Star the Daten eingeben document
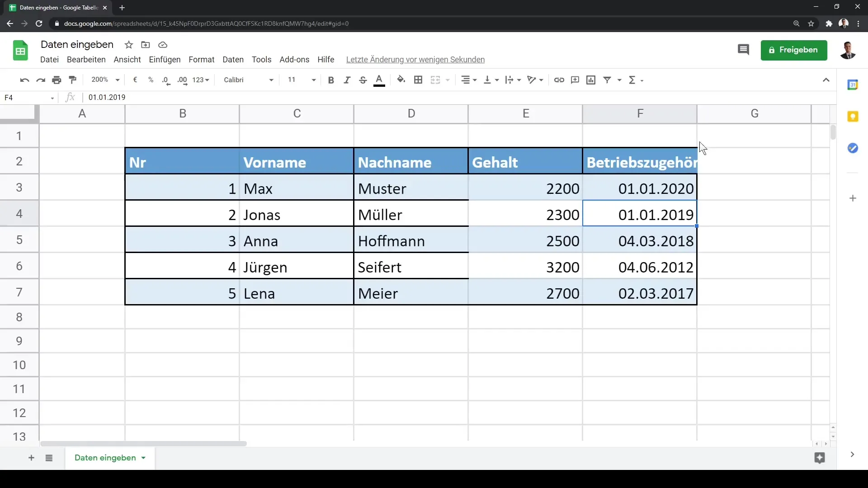Viewport: 868px width, 488px height. [129, 45]
